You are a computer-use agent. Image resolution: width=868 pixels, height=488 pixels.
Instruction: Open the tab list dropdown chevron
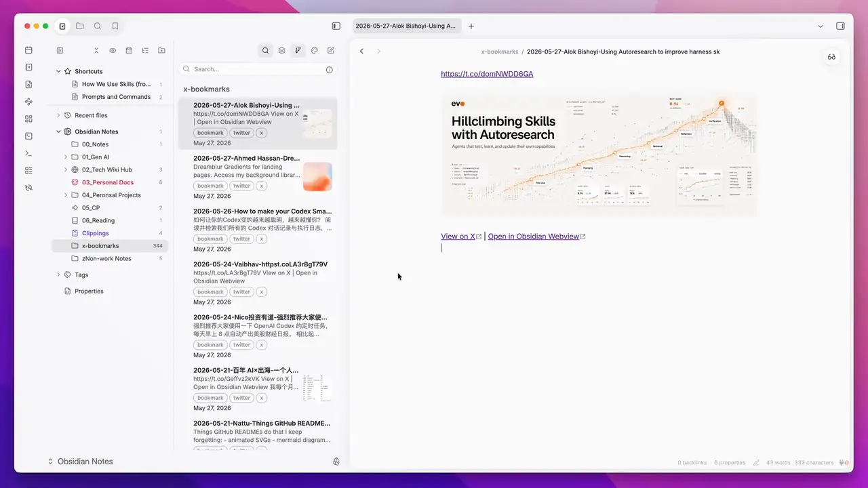821,26
